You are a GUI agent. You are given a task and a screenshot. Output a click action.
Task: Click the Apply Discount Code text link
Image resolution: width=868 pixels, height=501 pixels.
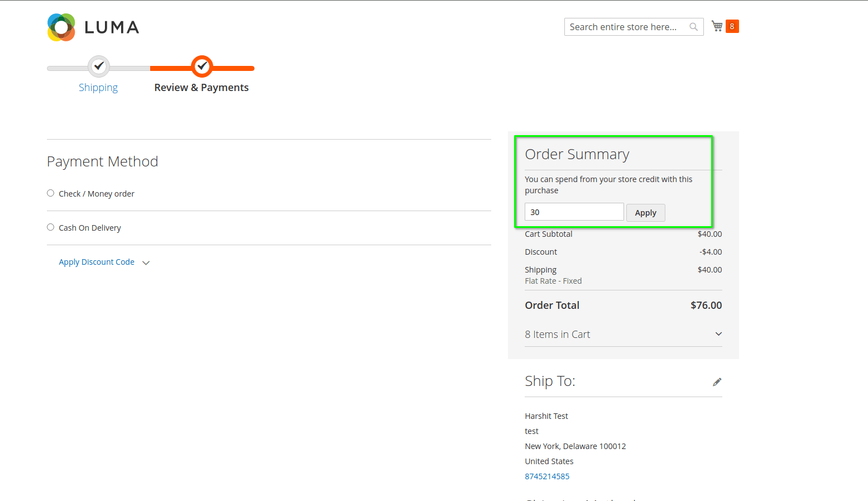[x=96, y=261]
